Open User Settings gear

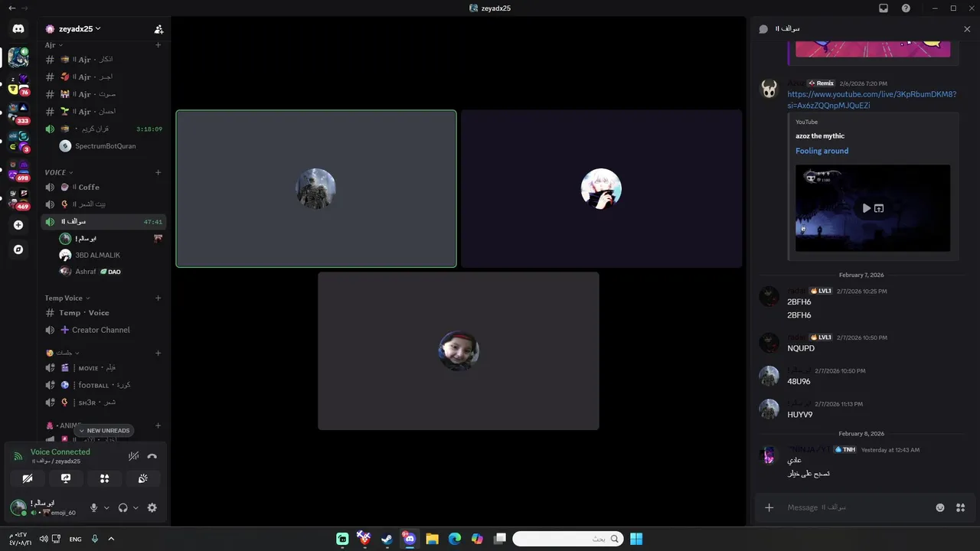[x=152, y=507]
